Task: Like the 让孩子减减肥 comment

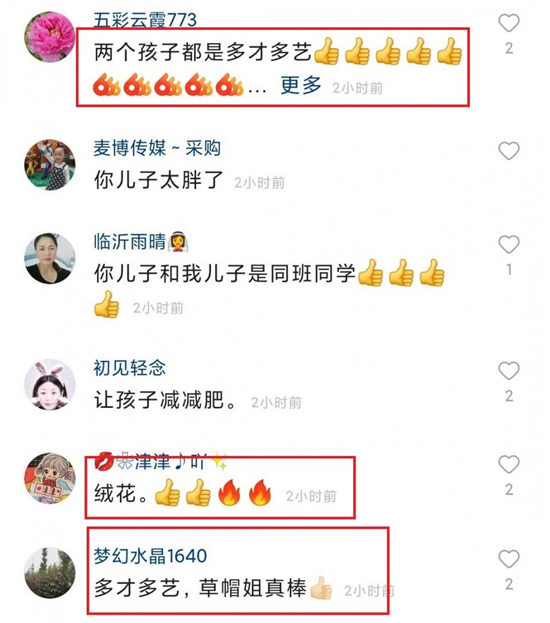Action: pos(509,371)
